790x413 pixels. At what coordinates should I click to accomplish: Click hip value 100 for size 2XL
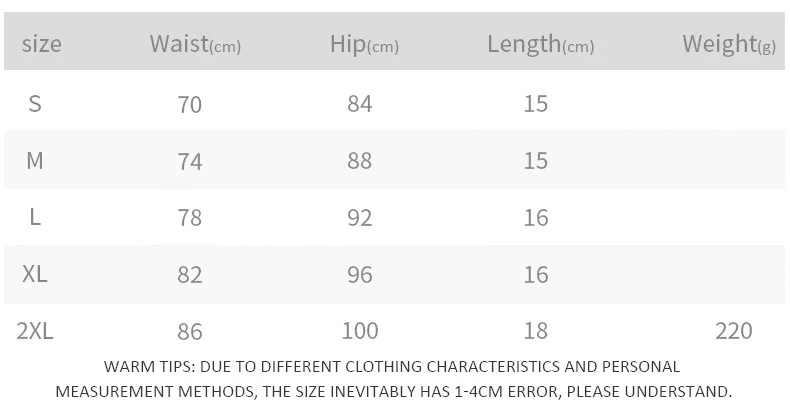click(360, 330)
